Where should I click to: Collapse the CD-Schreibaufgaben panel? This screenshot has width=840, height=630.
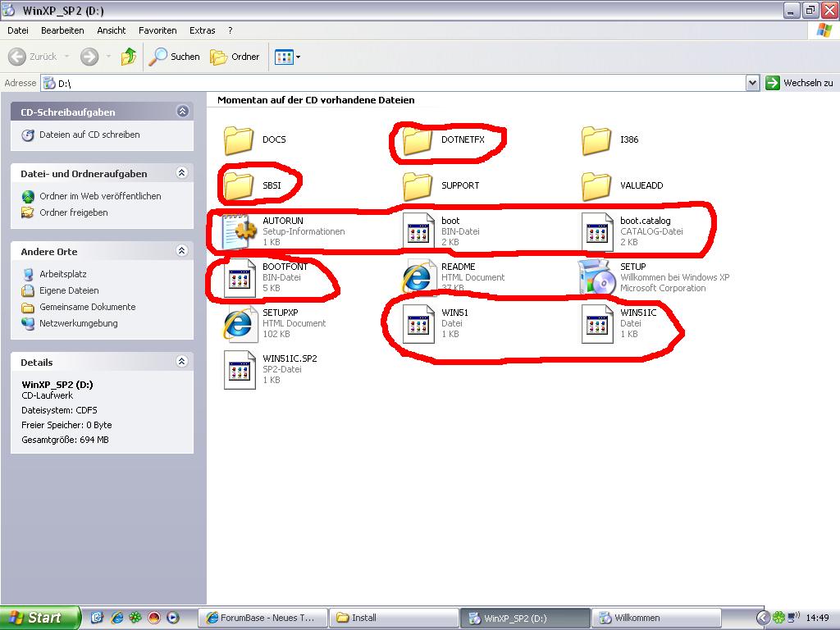tap(182, 112)
